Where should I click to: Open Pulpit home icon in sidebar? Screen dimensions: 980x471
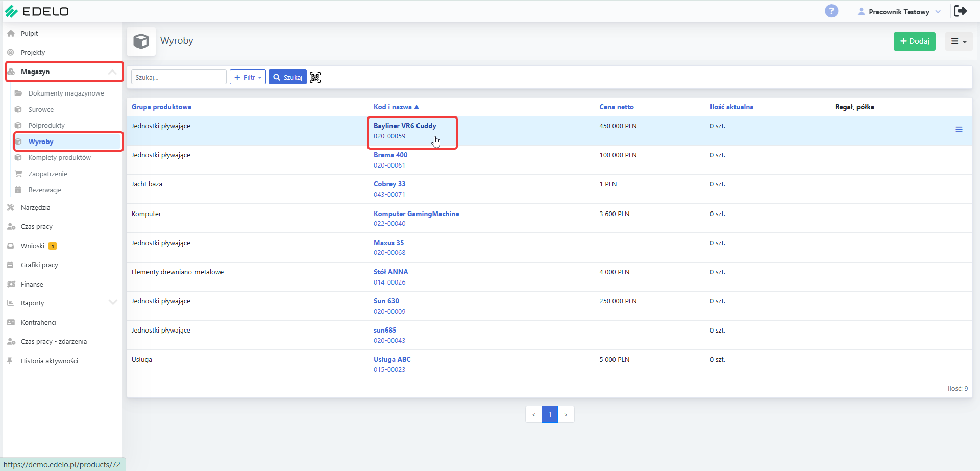click(x=11, y=33)
